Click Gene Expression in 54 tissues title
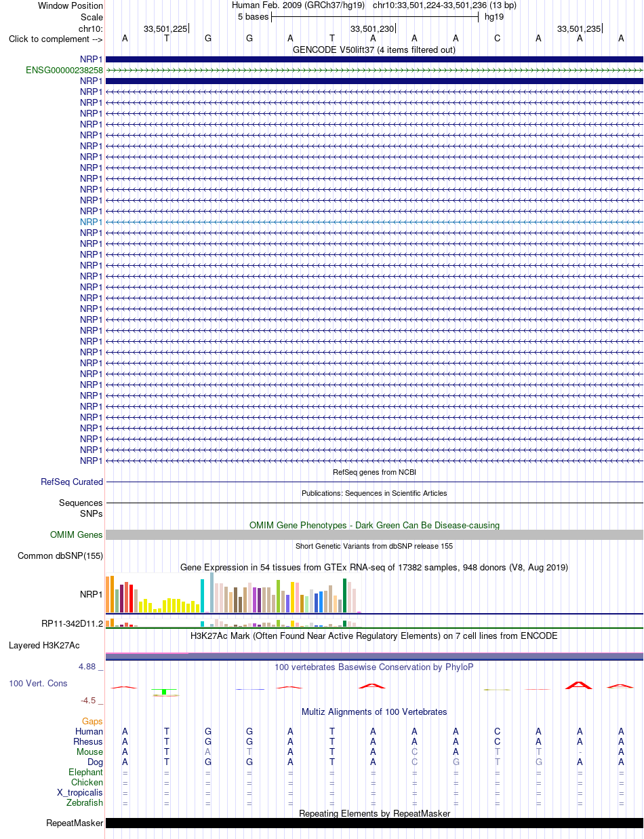644x839 pixels. (374, 567)
